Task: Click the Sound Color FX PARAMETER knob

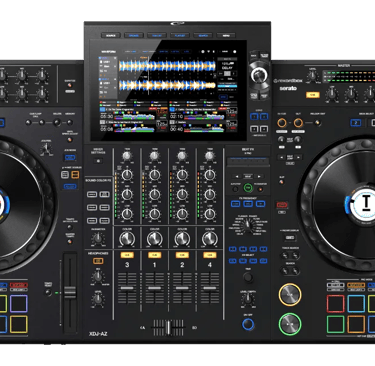Action: [x=98, y=238]
